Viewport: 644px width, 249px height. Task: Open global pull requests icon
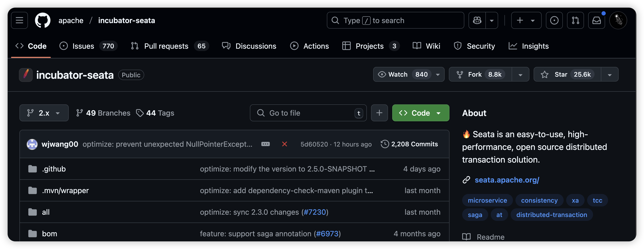[575, 20]
